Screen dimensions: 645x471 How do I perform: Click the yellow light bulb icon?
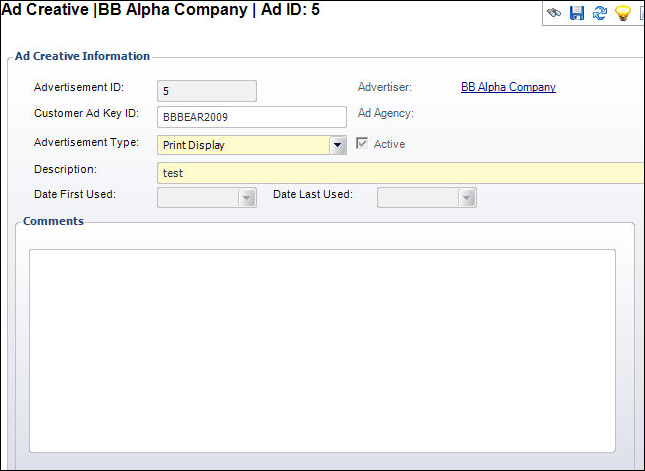(623, 13)
